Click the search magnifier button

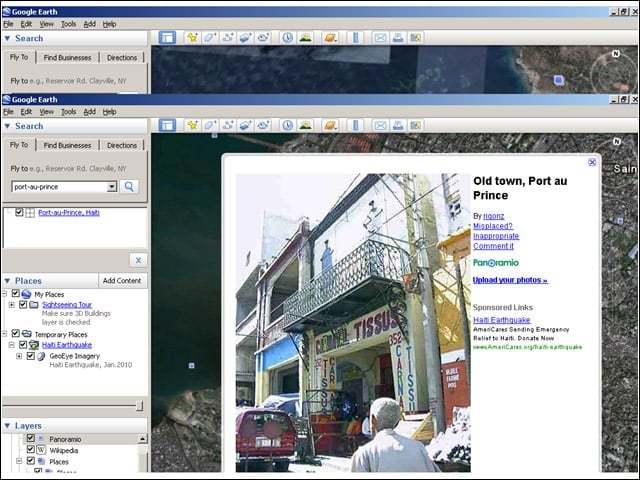(x=129, y=187)
